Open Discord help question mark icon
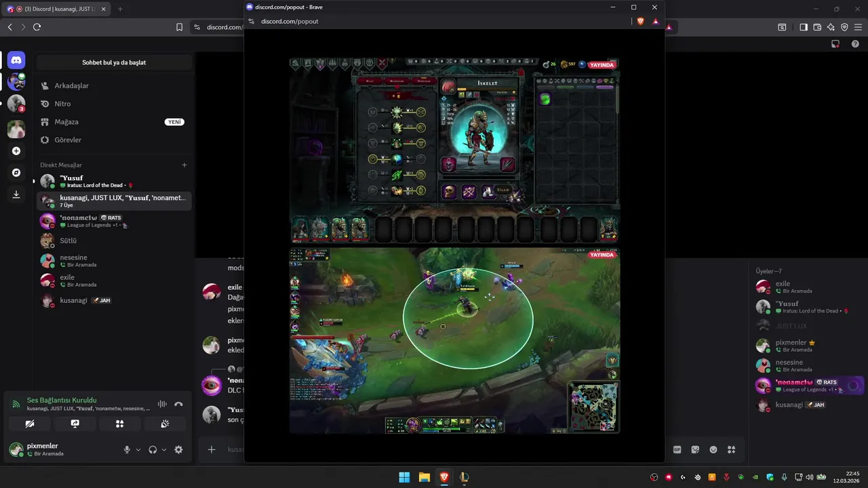The height and width of the screenshot is (488, 868). pyautogui.click(x=854, y=44)
